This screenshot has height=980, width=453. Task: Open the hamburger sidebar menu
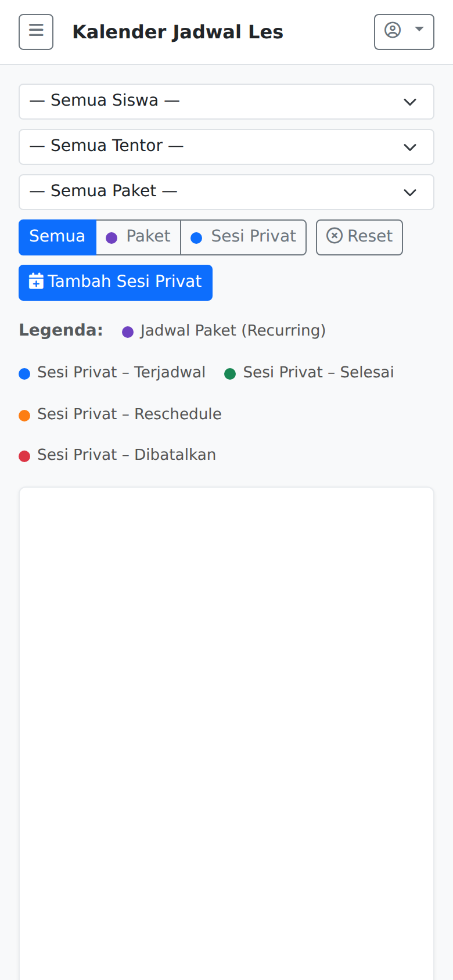[36, 32]
